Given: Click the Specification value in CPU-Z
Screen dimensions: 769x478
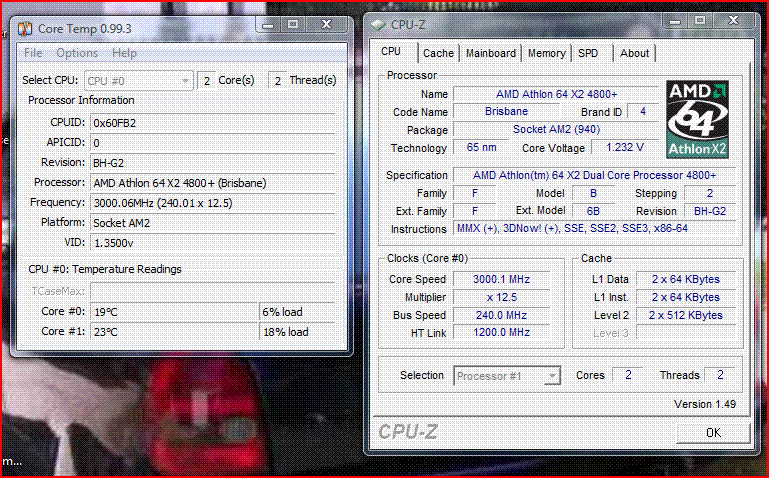Looking at the screenshot, I should pyautogui.click(x=594, y=175).
